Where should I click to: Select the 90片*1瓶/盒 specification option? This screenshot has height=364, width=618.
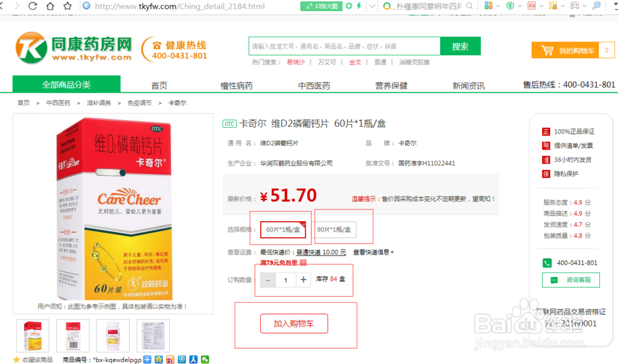tap(334, 229)
